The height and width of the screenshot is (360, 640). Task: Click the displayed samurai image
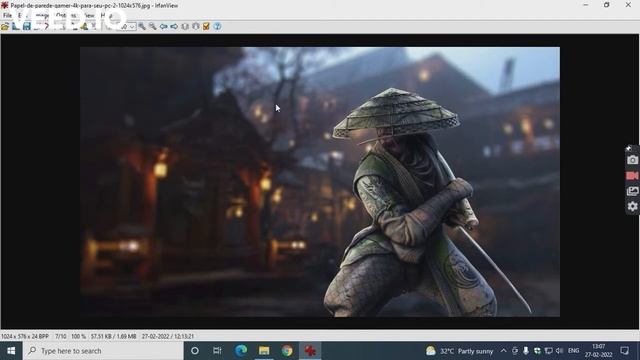[x=320, y=182]
